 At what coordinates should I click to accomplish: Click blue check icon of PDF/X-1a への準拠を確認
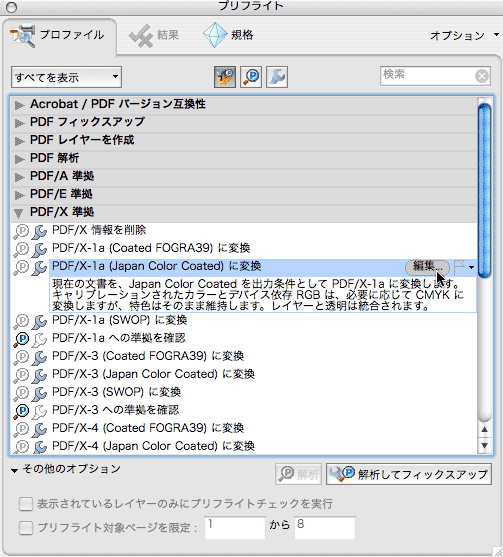[21, 339]
